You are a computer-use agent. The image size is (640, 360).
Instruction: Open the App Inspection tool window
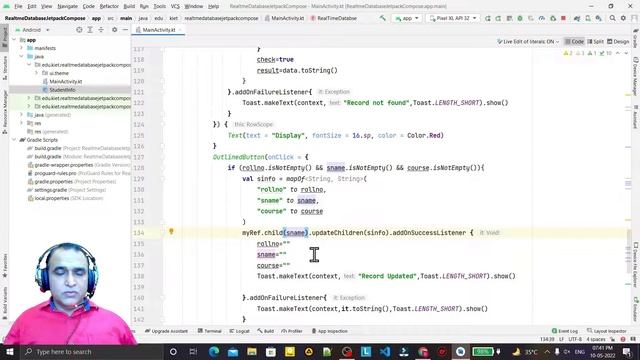point(329,331)
